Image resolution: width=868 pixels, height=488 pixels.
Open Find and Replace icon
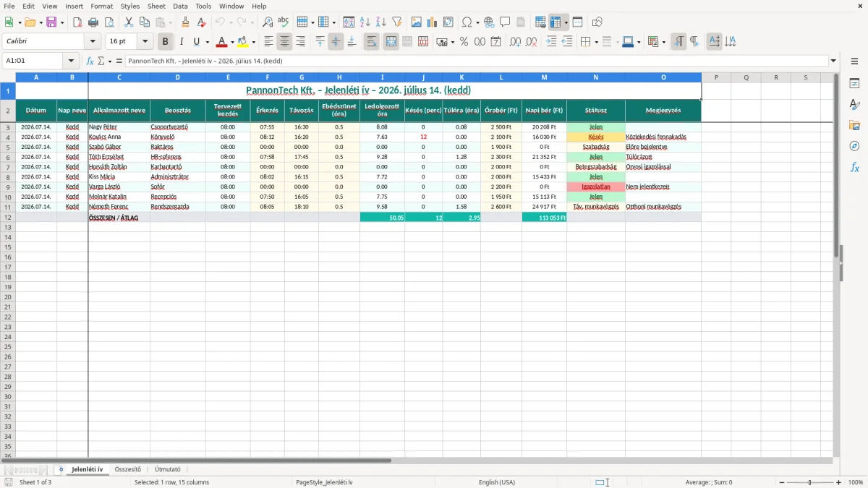point(268,22)
